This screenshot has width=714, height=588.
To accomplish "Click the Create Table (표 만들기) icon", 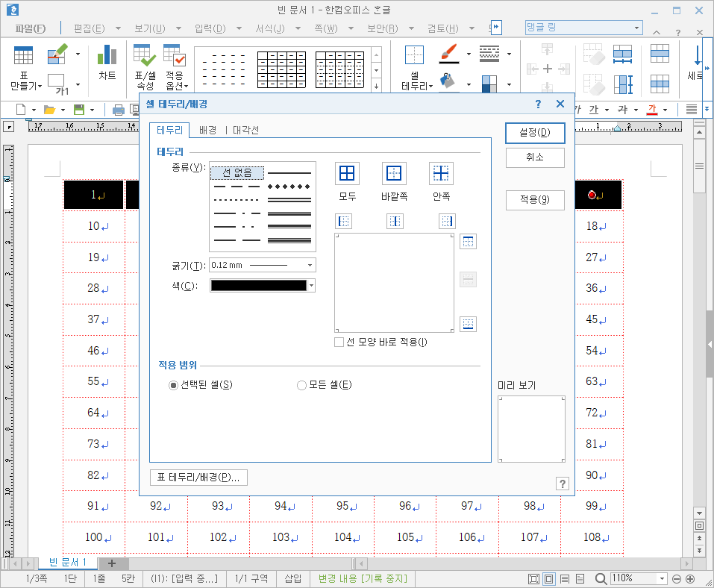I will coord(23,55).
